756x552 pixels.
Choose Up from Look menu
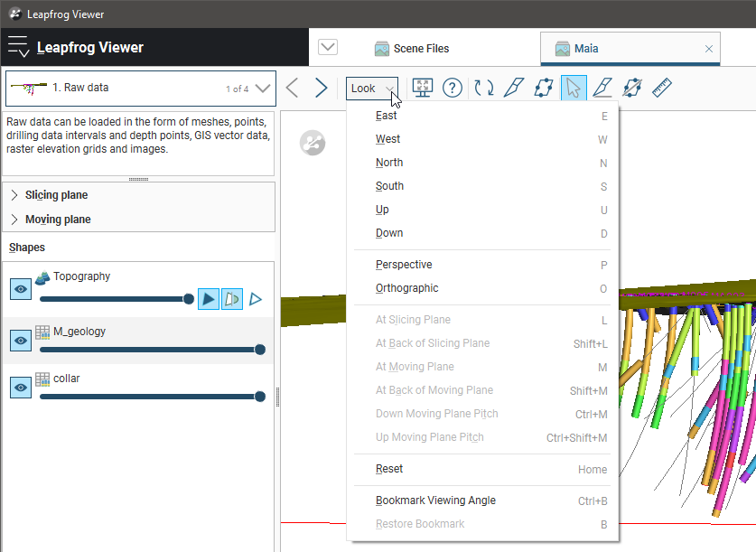[x=482, y=210]
